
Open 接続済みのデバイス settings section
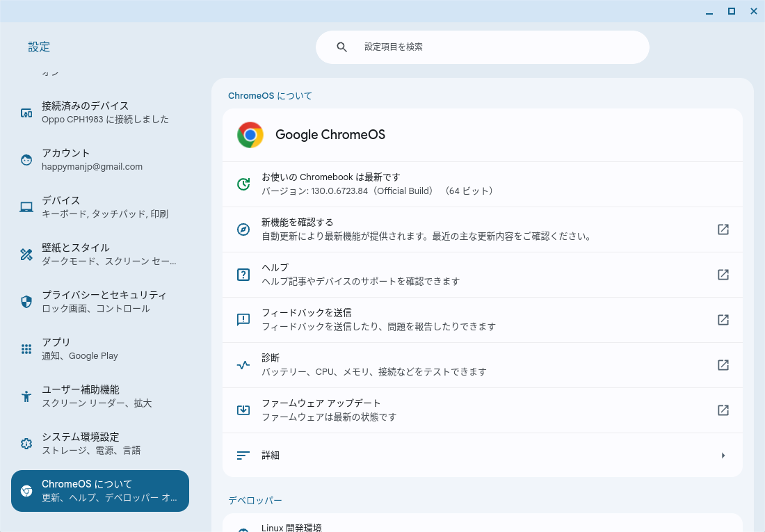coord(100,113)
